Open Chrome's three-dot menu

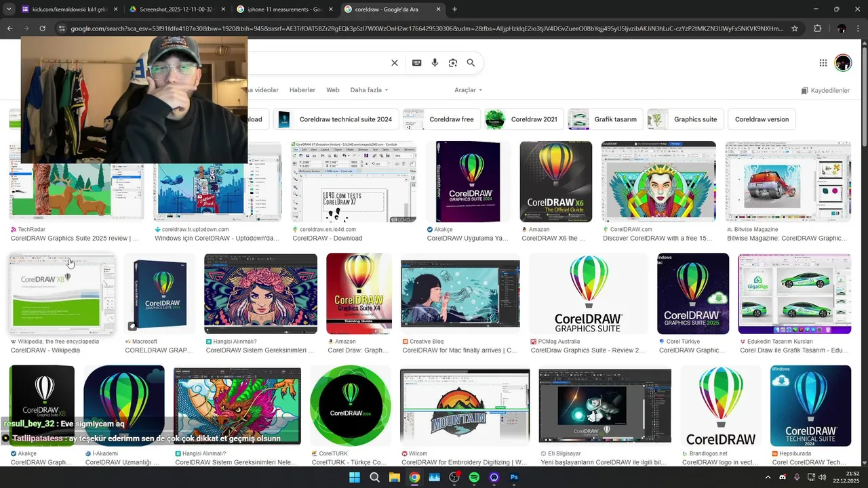click(x=858, y=28)
